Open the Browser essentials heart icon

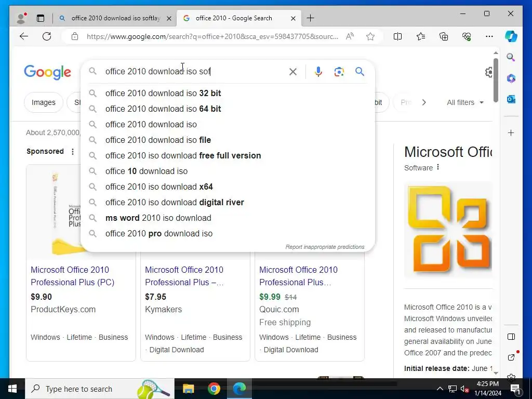click(x=467, y=36)
